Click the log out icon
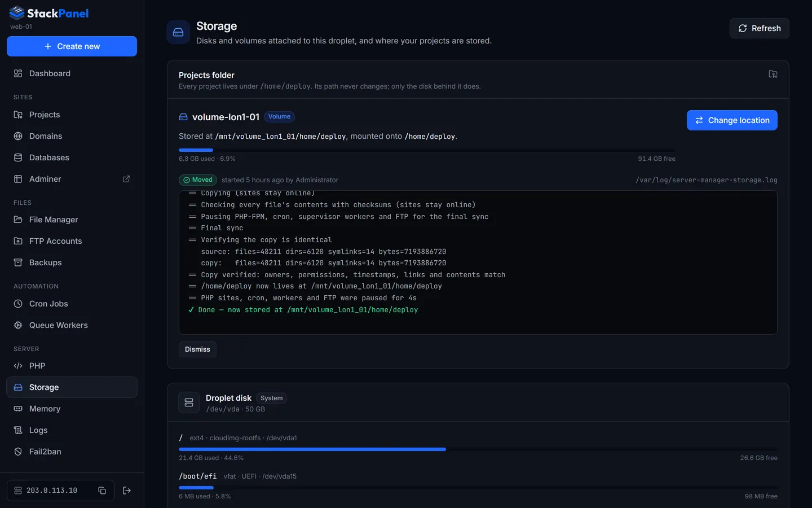The image size is (812, 508). (x=127, y=491)
